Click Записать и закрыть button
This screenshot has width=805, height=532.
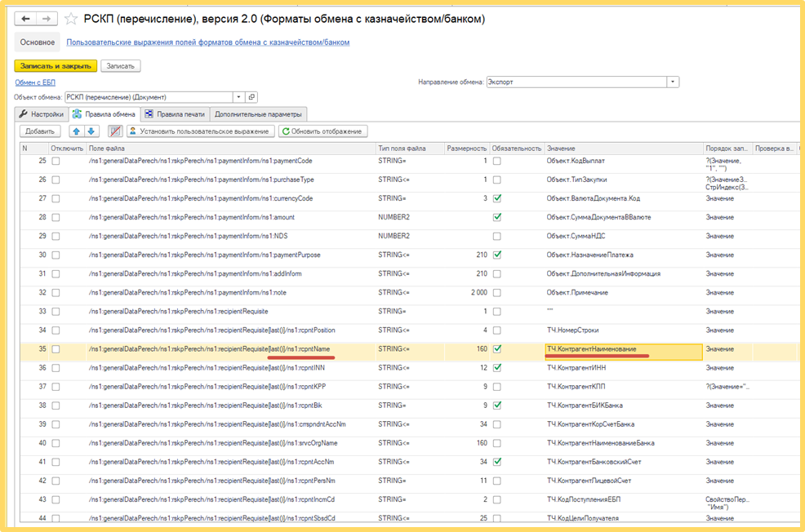coord(56,66)
